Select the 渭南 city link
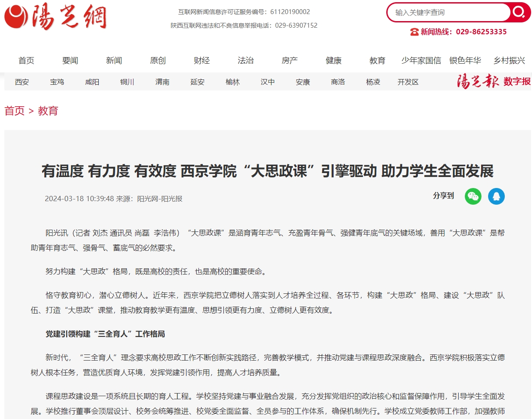The image size is (532, 419). coord(162,82)
